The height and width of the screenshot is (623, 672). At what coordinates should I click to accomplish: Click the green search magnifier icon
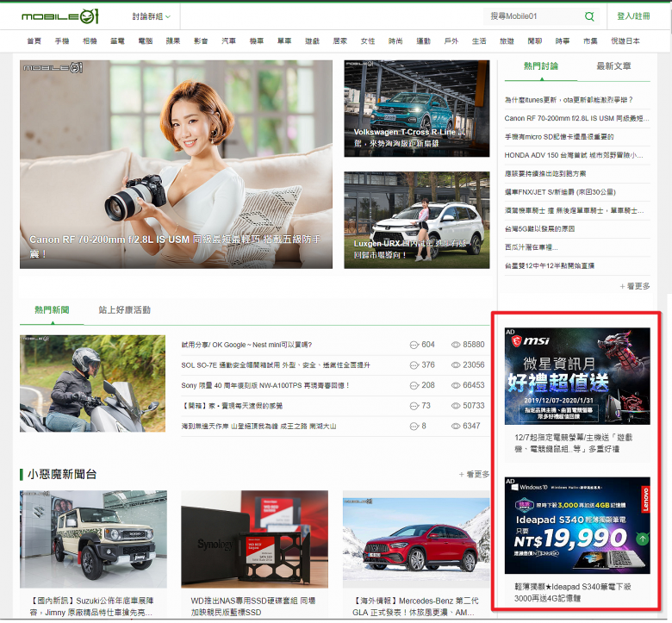[589, 16]
